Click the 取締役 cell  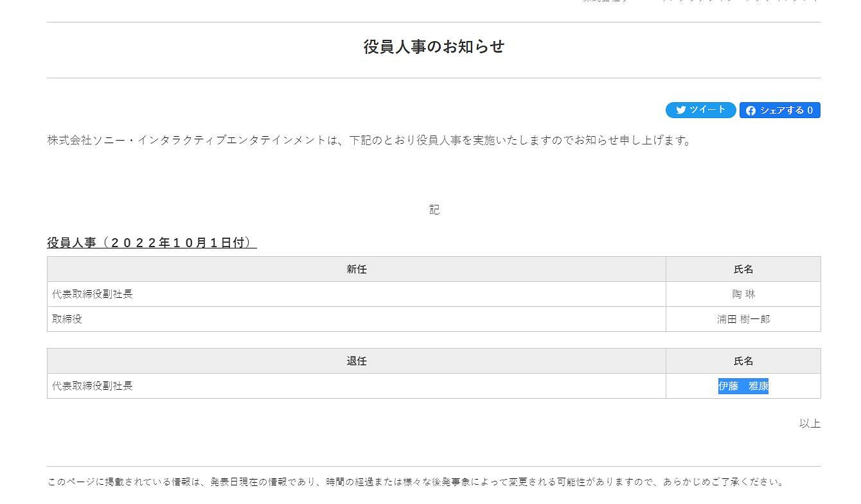click(66, 318)
